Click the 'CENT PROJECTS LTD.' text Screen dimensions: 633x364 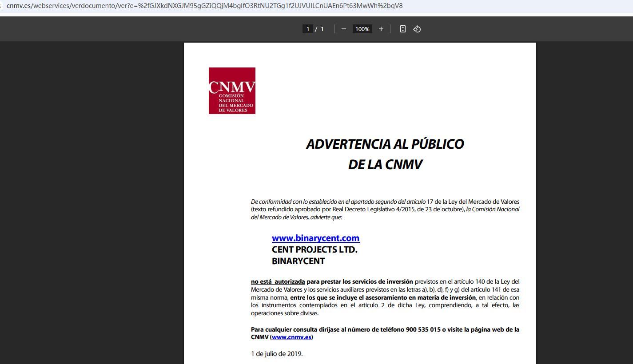tap(315, 249)
